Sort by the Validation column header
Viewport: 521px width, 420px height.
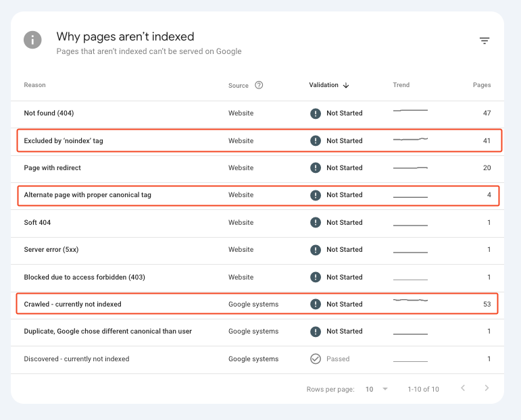coord(324,85)
